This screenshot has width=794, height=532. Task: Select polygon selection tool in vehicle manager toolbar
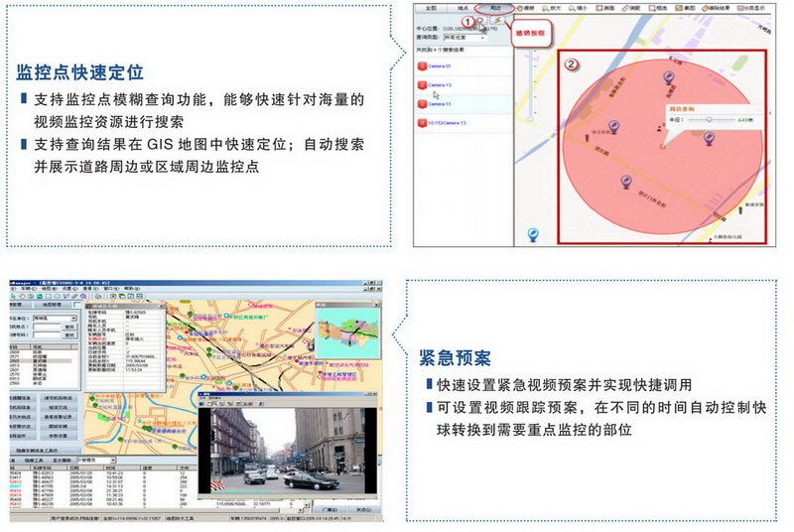pos(66,296)
